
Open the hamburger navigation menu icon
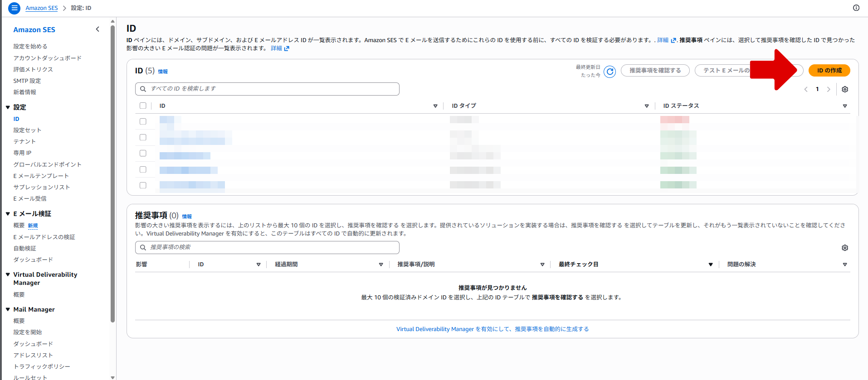coord(14,8)
